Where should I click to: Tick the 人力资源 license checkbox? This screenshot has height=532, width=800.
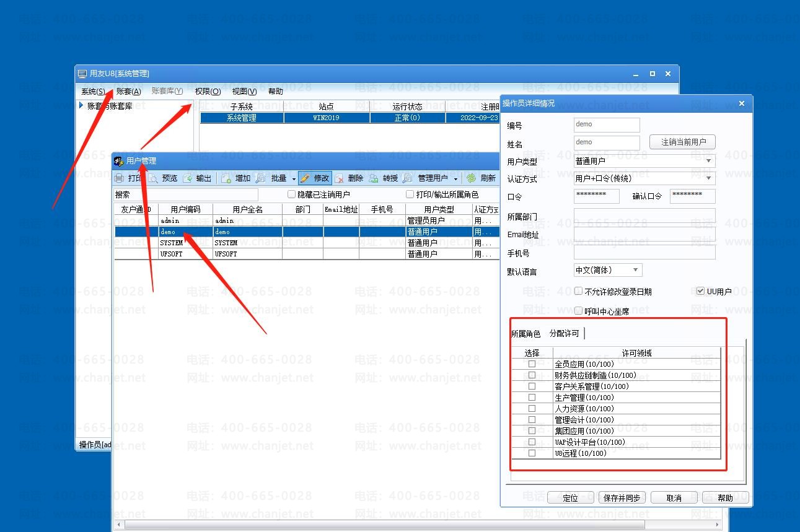pos(532,409)
